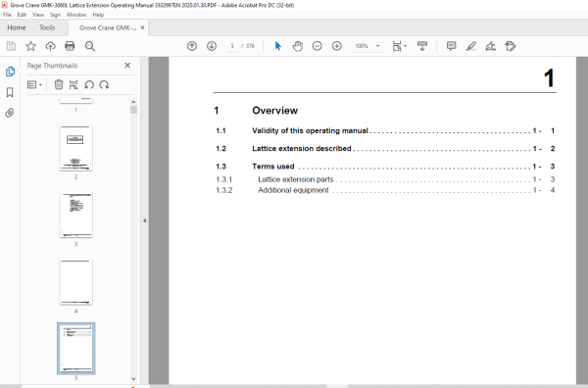Zoom out with minus button

click(318, 46)
